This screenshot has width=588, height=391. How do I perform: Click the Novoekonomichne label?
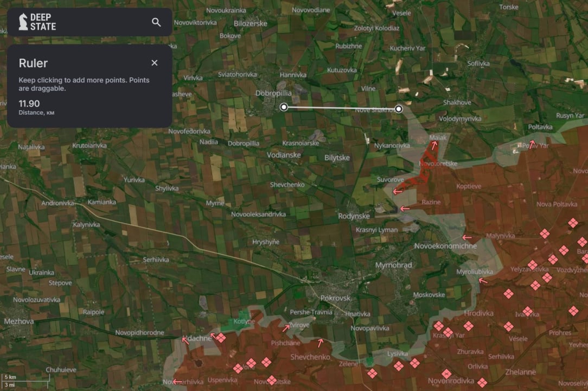pyautogui.click(x=445, y=246)
